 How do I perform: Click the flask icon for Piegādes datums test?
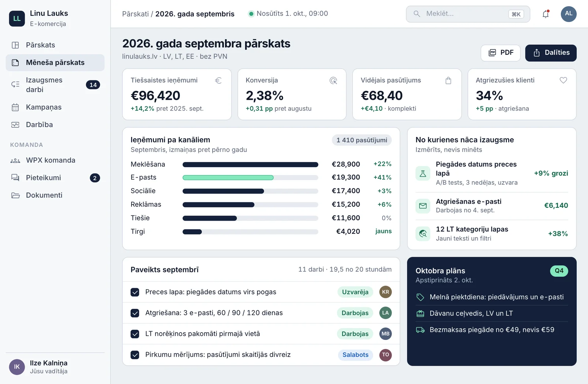(423, 173)
